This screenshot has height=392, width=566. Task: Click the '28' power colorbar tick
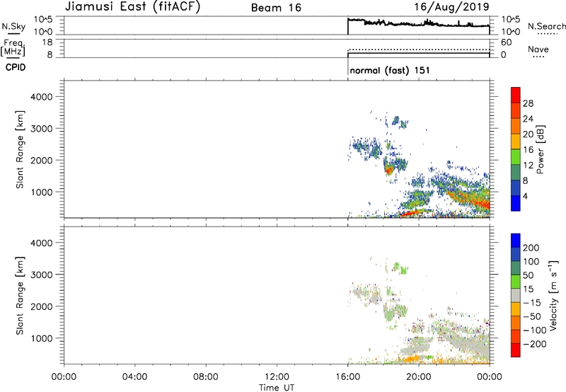528,103
